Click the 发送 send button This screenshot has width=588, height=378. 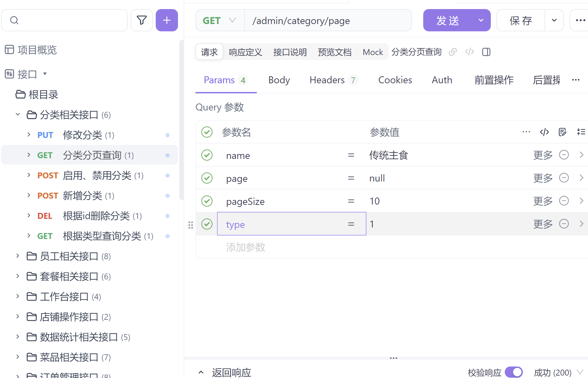(448, 20)
